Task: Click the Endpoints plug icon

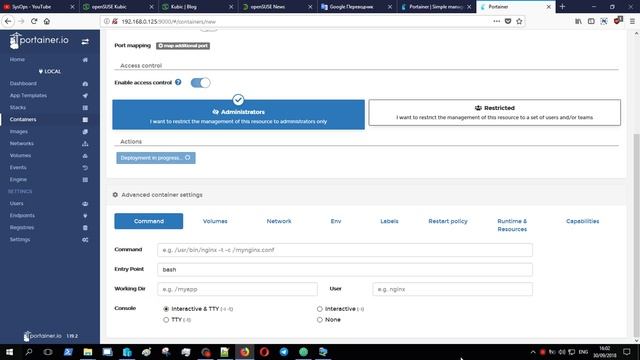Action: 85,216
